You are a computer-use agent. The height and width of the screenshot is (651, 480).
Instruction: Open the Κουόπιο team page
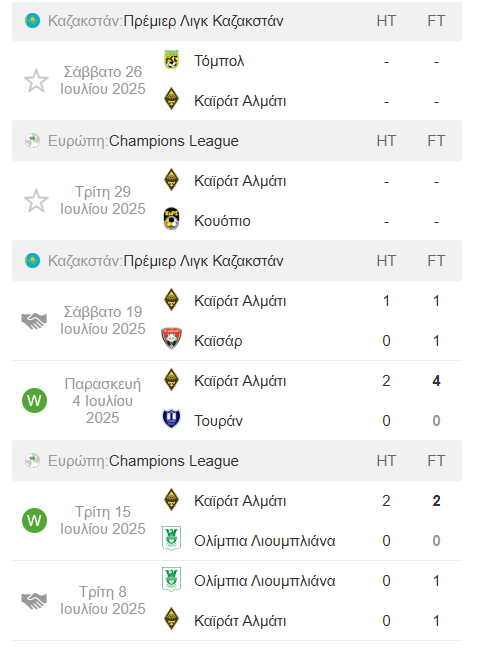222,221
